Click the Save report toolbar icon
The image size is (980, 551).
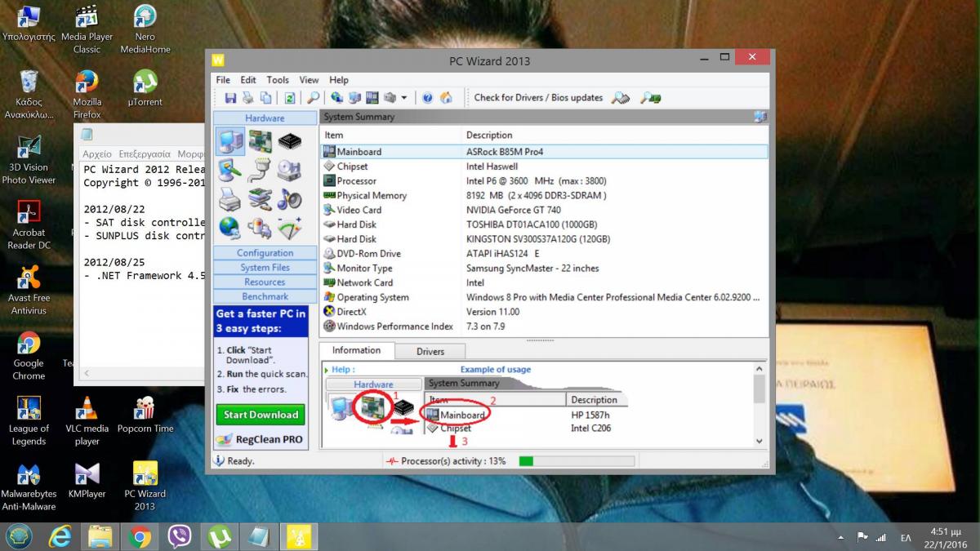[230, 98]
